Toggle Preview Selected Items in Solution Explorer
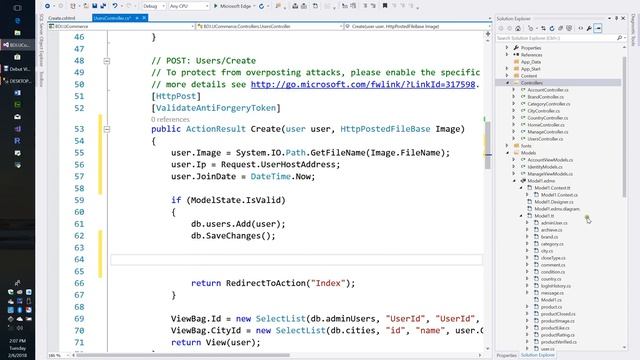The width and height of the screenshot is (640, 360). (x=598, y=28)
